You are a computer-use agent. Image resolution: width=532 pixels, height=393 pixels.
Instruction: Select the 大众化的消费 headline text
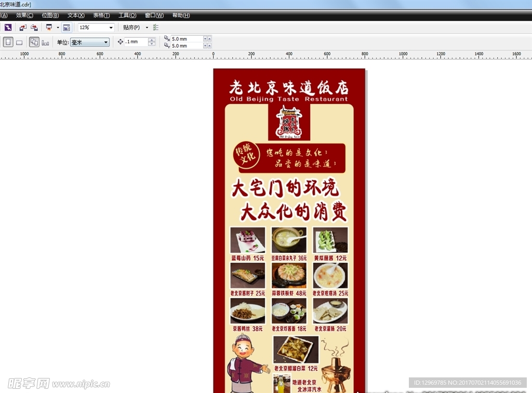pos(294,212)
